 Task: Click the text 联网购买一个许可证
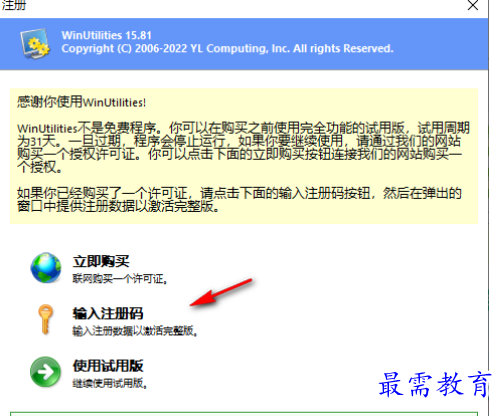pos(120,279)
